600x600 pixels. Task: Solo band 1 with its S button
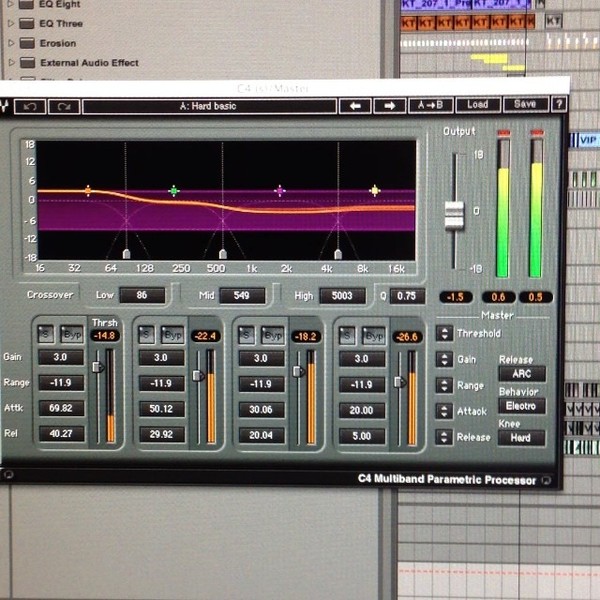(x=45, y=334)
